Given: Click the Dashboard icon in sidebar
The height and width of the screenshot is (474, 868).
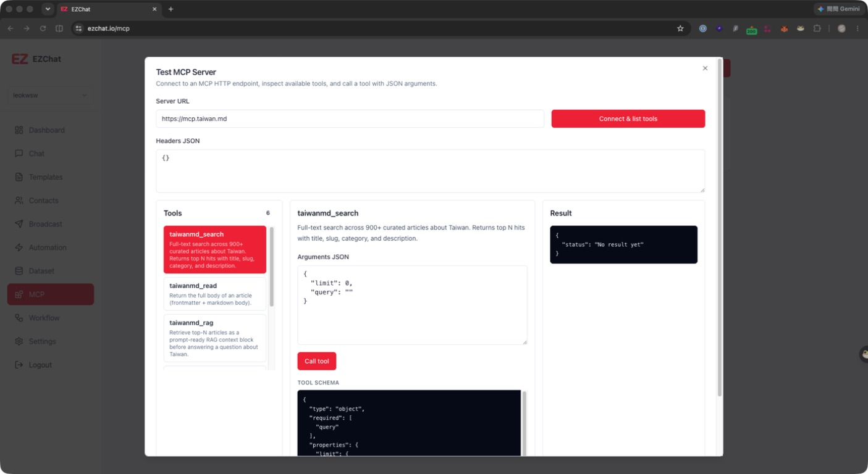Looking at the screenshot, I should [x=19, y=130].
